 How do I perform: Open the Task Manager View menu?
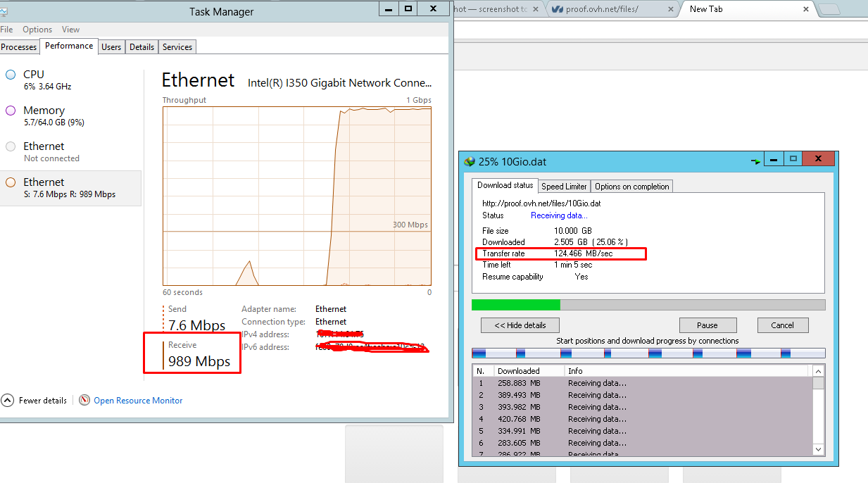(x=70, y=30)
